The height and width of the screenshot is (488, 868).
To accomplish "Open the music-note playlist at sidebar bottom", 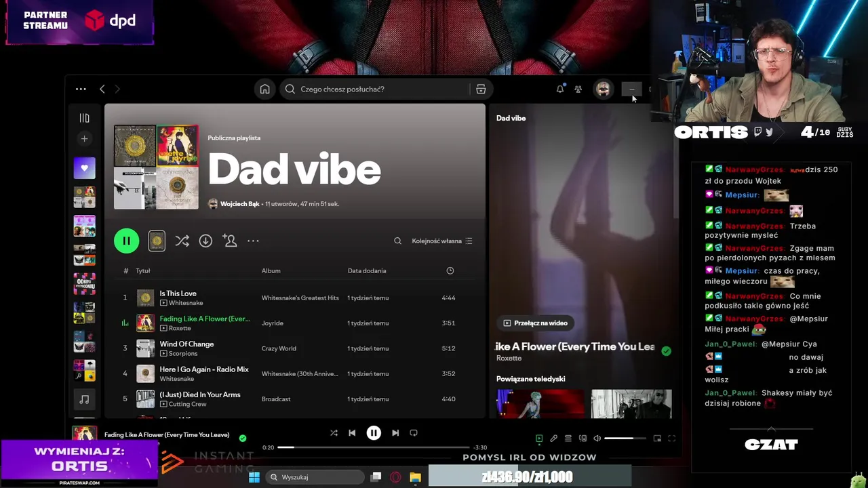I will [84, 399].
